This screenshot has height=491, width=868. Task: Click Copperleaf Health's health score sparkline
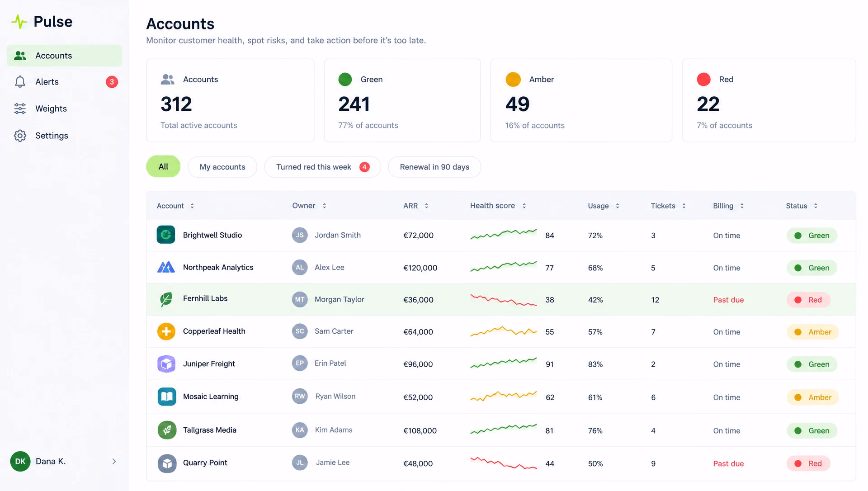(x=503, y=331)
